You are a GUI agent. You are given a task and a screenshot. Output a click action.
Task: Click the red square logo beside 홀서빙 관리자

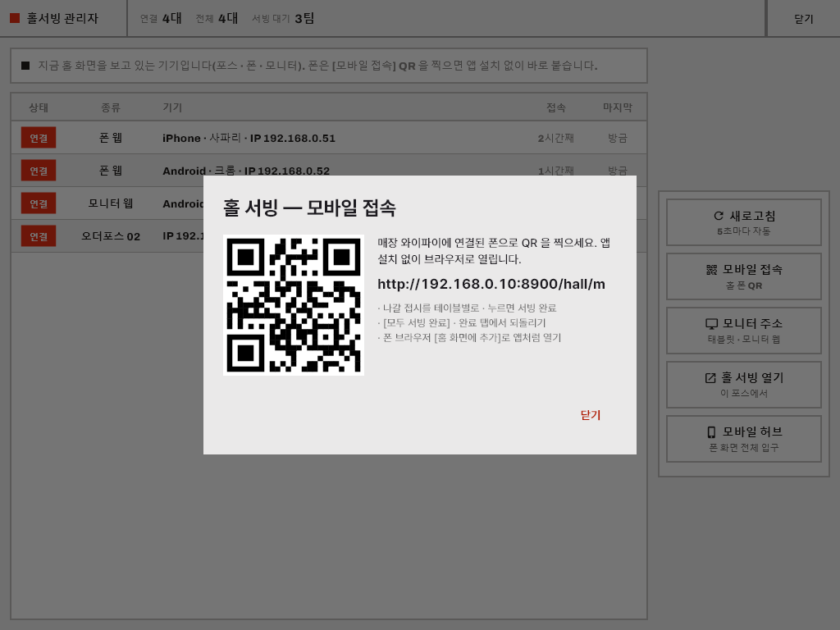15,18
